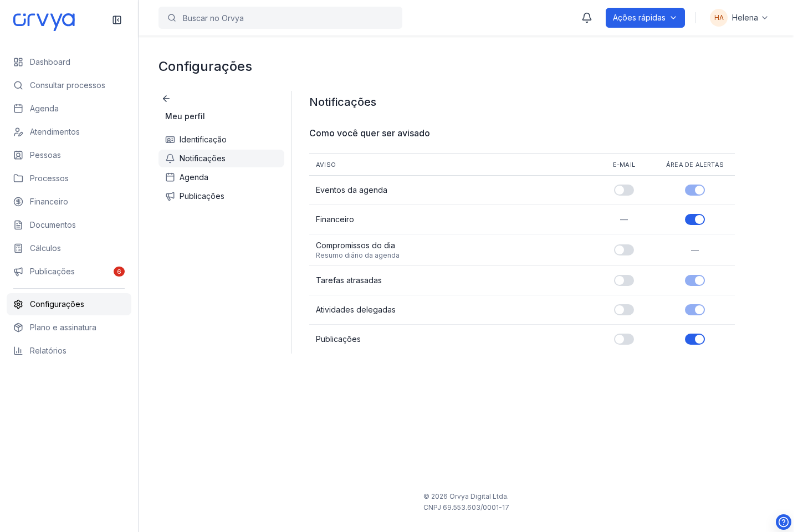Viewport: 798px width, 532px height.
Task: Collapse the sidebar panel icon
Action: 117,20
